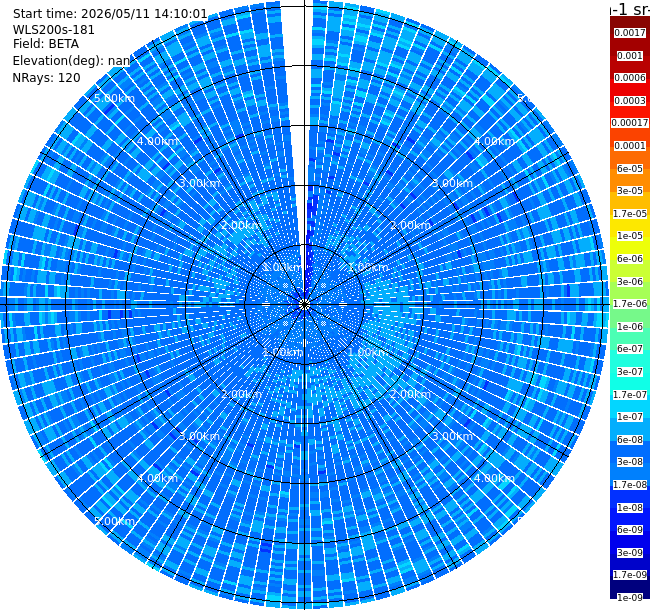Click the Field: BETA label

pyautogui.click(x=46, y=44)
